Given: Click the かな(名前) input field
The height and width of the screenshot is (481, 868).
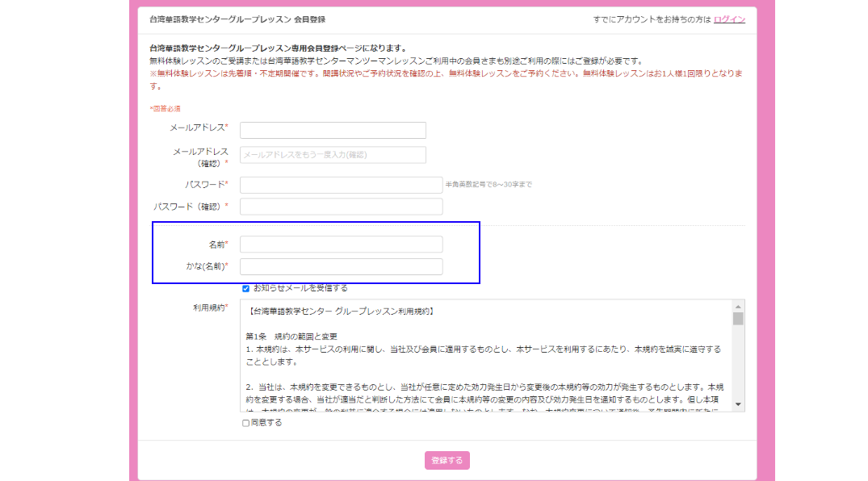Looking at the screenshot, I should click(x=341, y=266).
